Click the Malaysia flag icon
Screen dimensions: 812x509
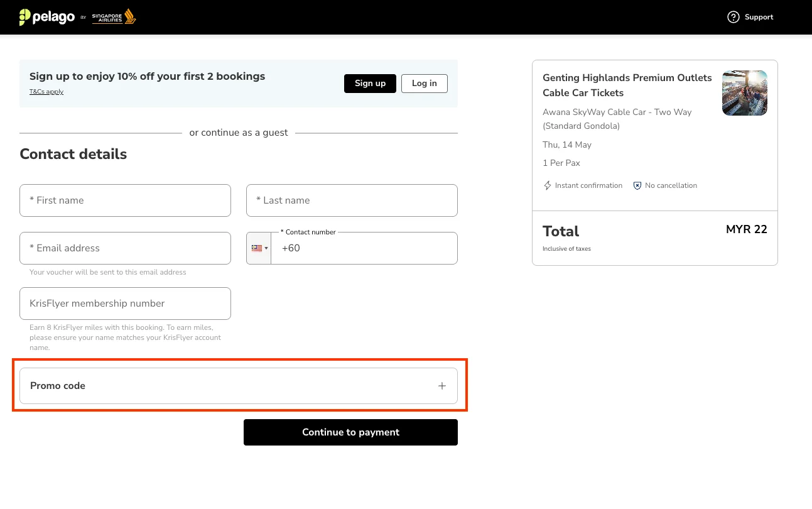[256, 248]
